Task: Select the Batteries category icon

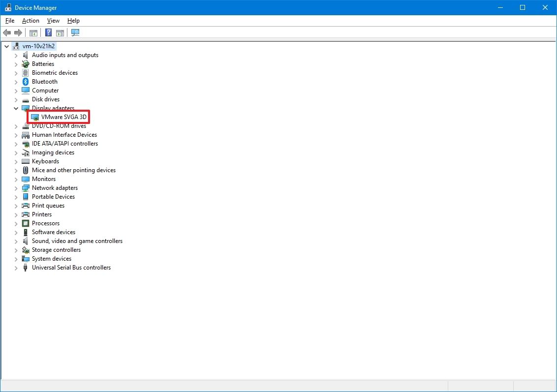Action: tap(26, 64)
